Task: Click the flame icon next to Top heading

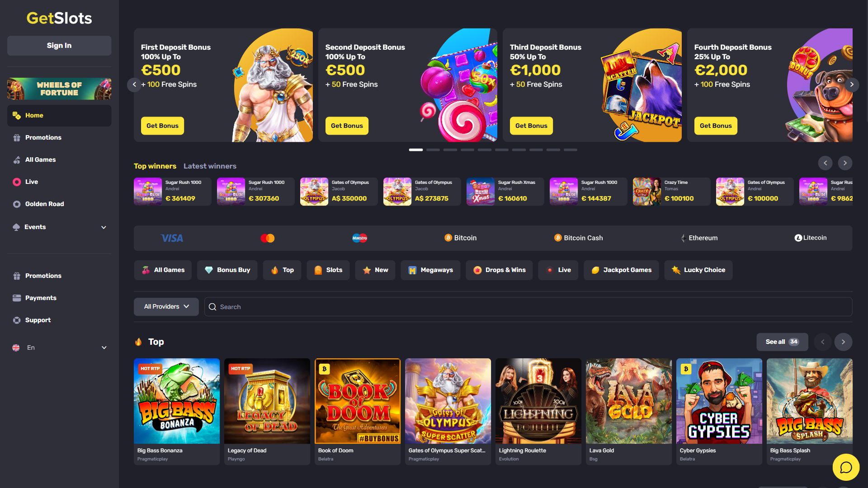Action: [x=138, y=342]
